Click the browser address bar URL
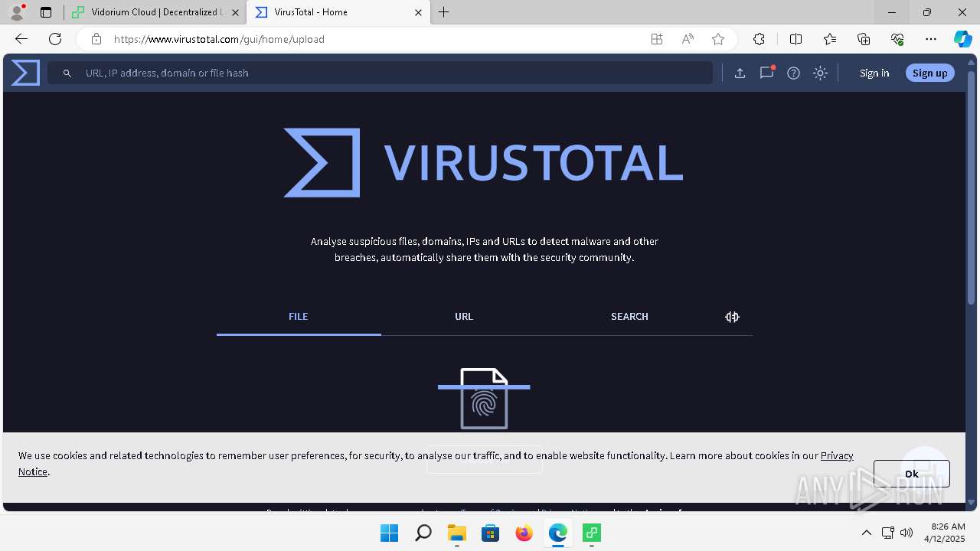The image size is (980, 551). point(219,39)
